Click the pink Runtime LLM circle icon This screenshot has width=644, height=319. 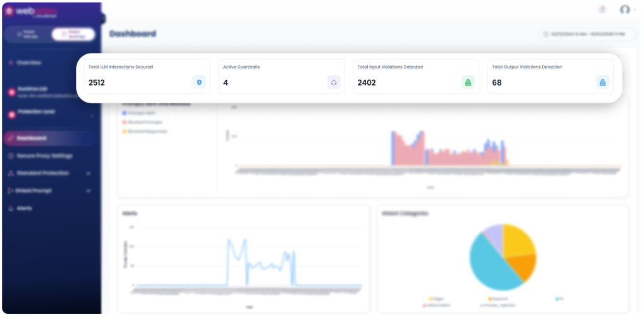pyautogui.click(x=11, y=92)
